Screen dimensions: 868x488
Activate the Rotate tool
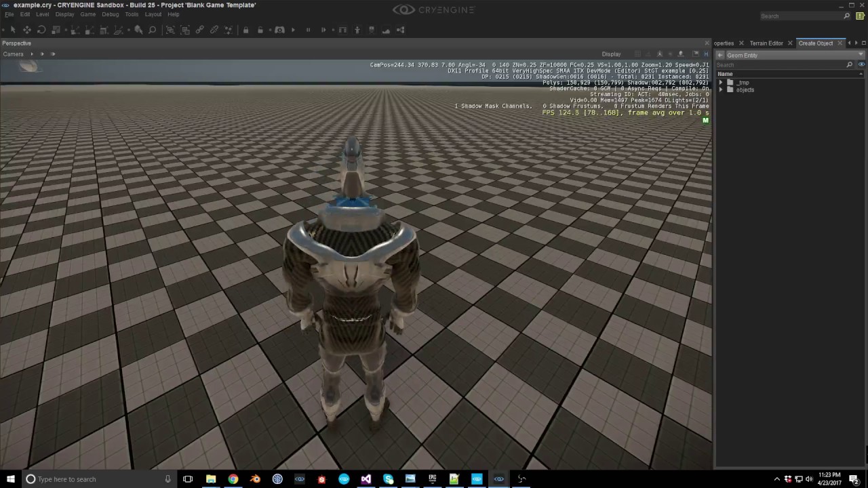point(41,30)
